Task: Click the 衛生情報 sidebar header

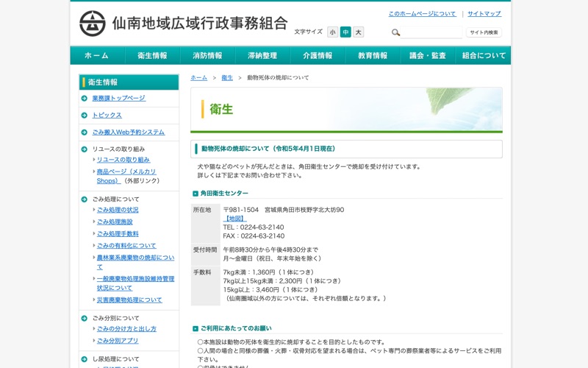Action: [x=129, y=82]
